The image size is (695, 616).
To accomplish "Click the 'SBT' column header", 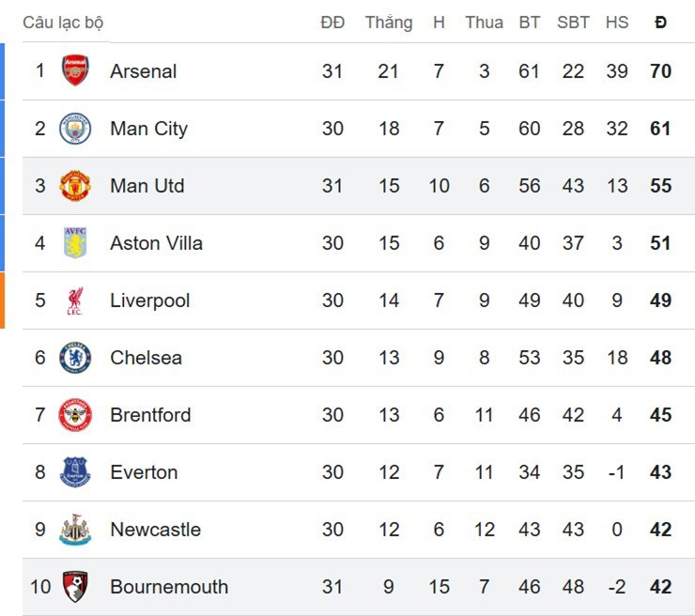I will pyautogui.click(x=573, y=23).
